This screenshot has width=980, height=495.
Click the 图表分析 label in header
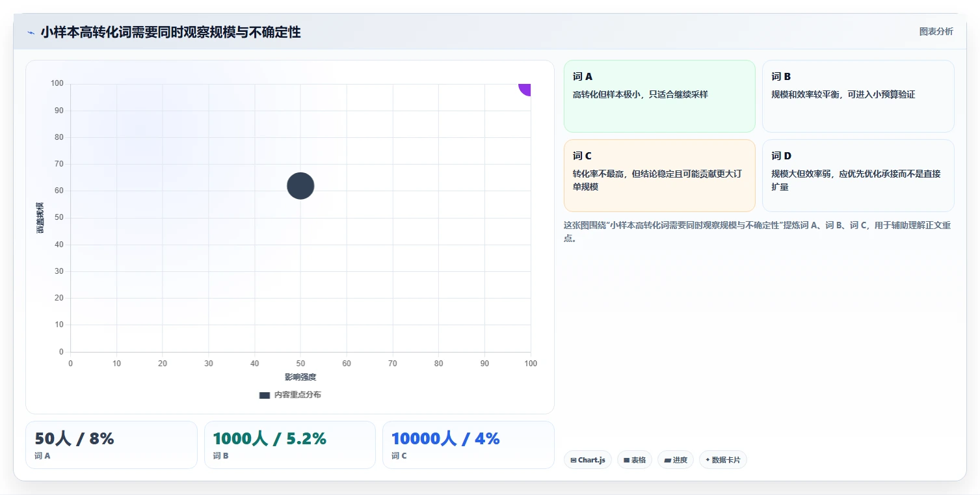click(936, 31)
